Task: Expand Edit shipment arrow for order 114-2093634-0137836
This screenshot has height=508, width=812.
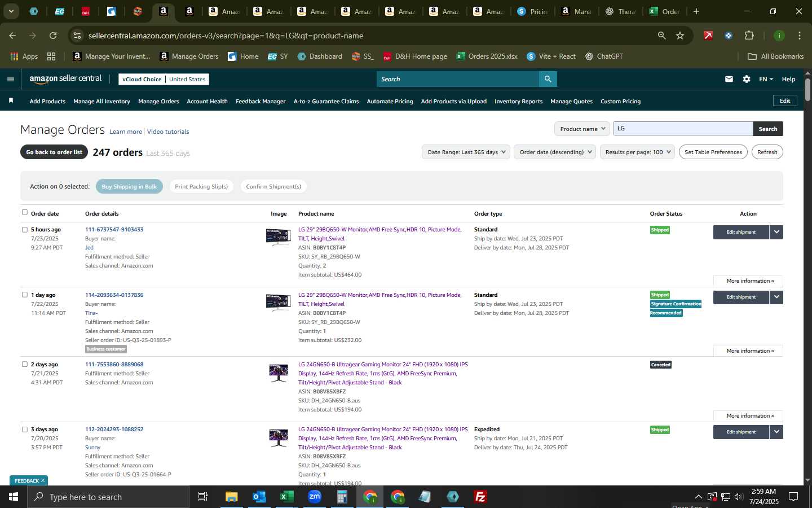Action: point(776,297)
